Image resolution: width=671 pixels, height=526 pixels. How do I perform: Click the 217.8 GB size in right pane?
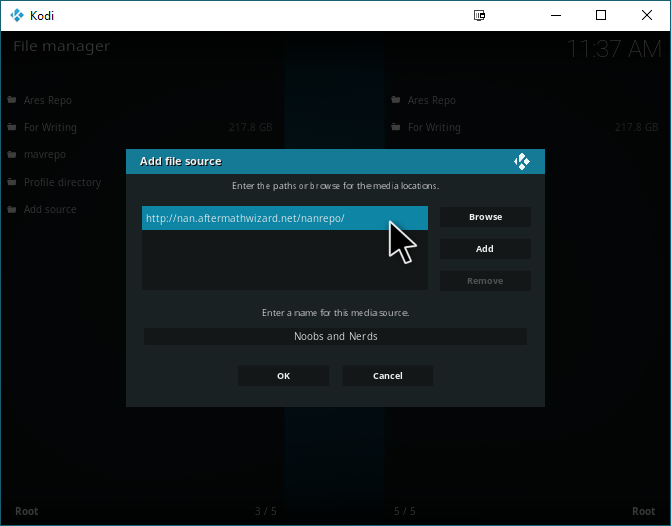(x=637, y=128)
